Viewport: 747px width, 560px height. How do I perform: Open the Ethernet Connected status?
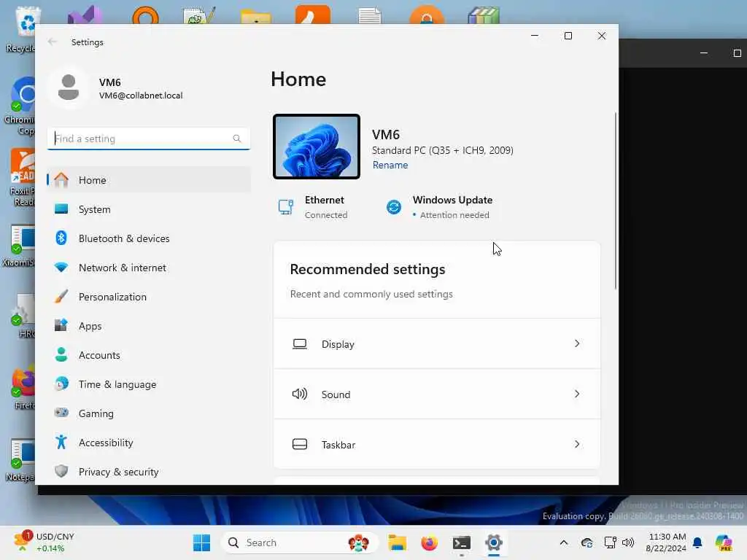click(313, 207)
